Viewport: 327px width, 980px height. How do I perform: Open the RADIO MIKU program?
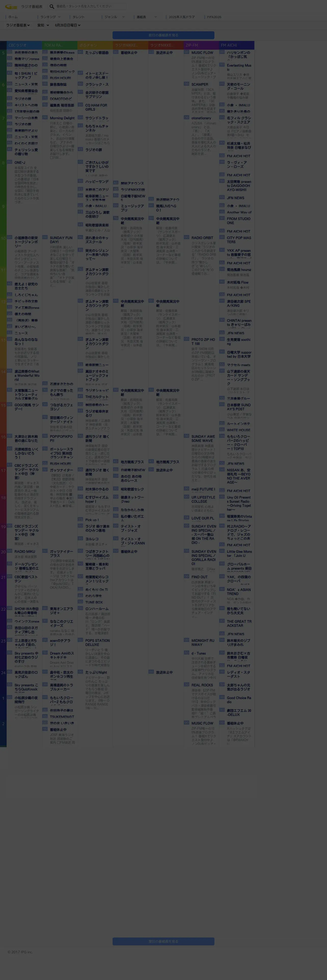click(x=25, y=551)
